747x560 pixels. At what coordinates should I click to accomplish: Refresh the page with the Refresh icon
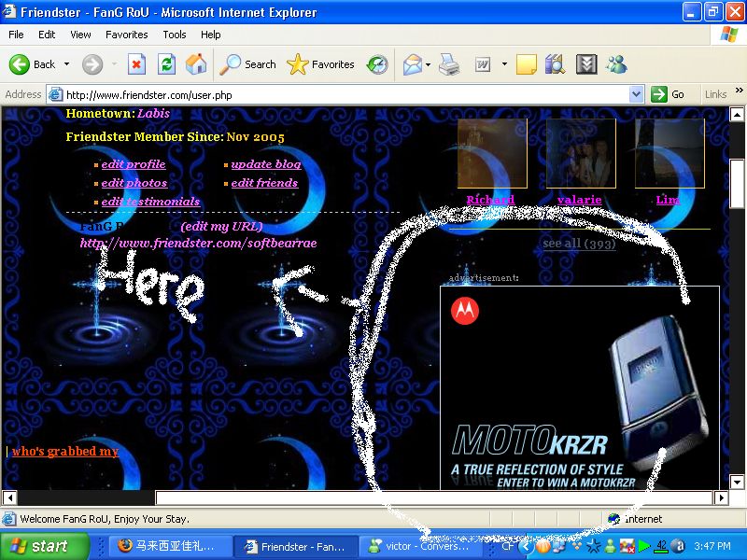[166, 64]
